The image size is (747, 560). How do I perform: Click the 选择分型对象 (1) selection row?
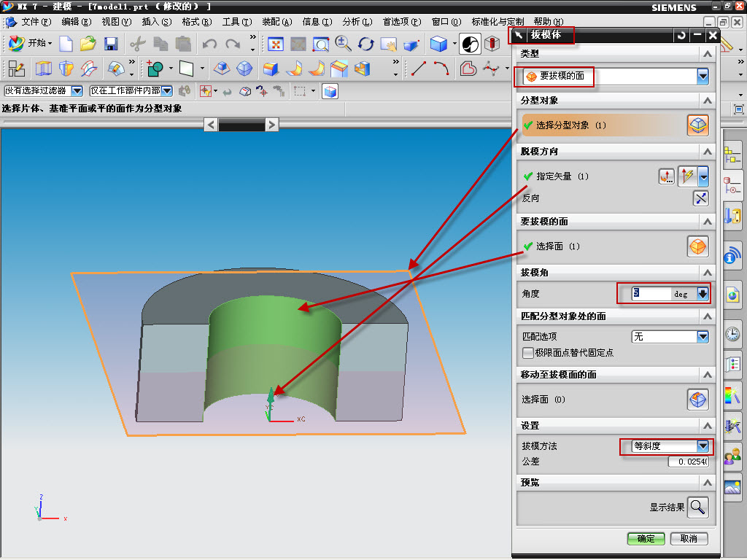(x=616, y=125)
